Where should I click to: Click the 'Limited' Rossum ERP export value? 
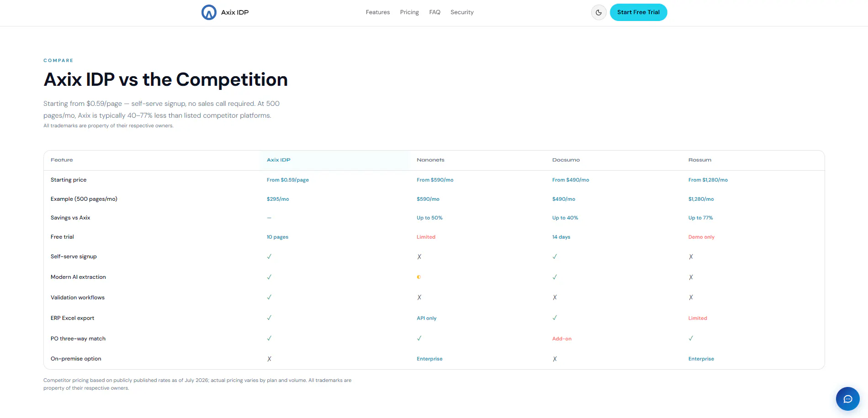tap(698, 318)
